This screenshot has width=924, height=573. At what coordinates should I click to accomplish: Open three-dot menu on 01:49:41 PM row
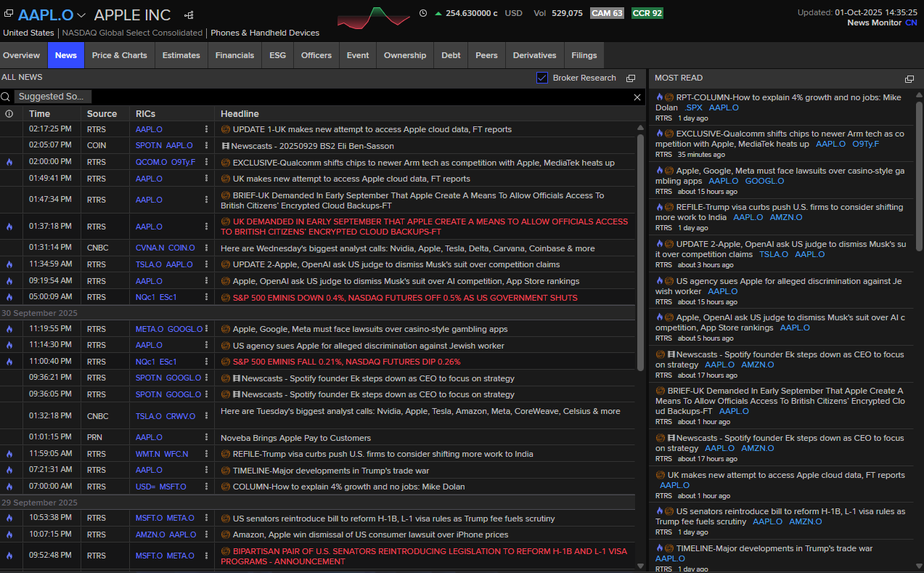pyautogui.click(x=206, y=179)
